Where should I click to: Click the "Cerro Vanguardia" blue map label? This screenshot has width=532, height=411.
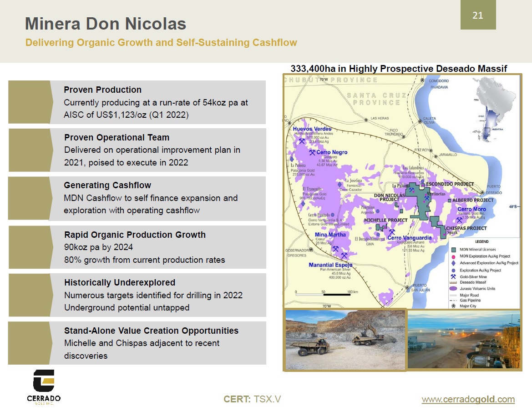click(410, 238)
